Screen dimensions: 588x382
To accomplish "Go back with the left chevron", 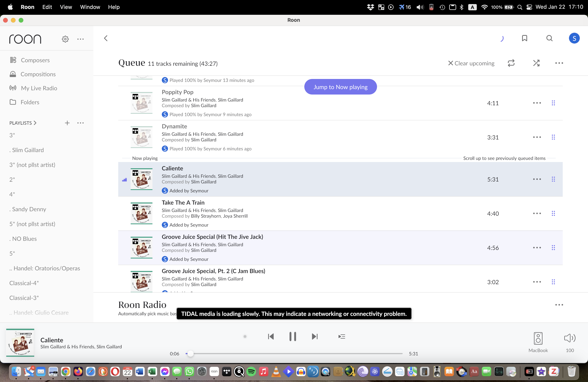I will (106, 38).
